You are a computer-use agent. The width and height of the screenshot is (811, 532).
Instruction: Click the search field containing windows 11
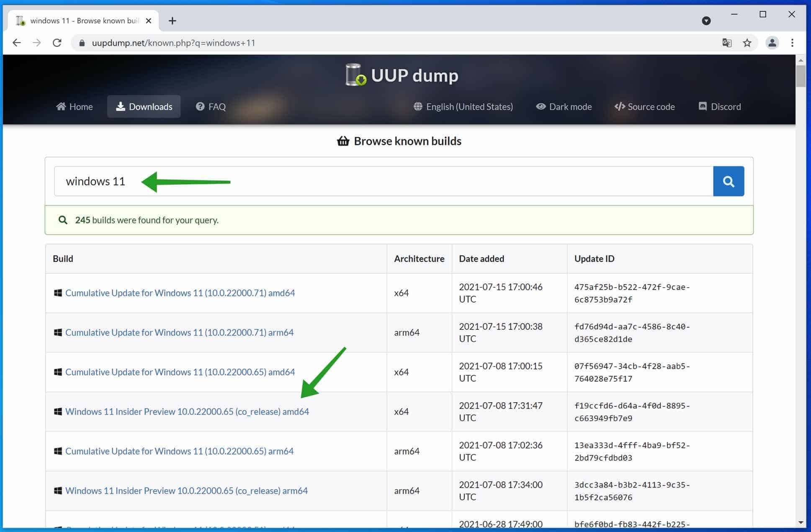tap(383, 181)
